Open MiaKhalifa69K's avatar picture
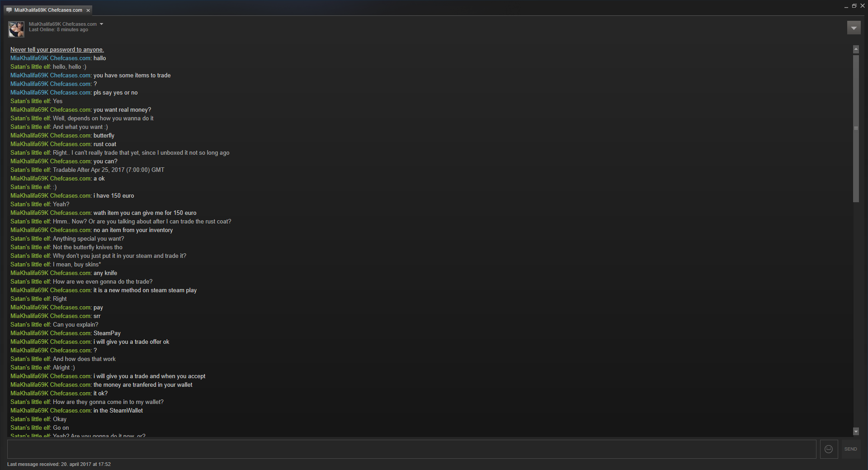 click(16, 29)
